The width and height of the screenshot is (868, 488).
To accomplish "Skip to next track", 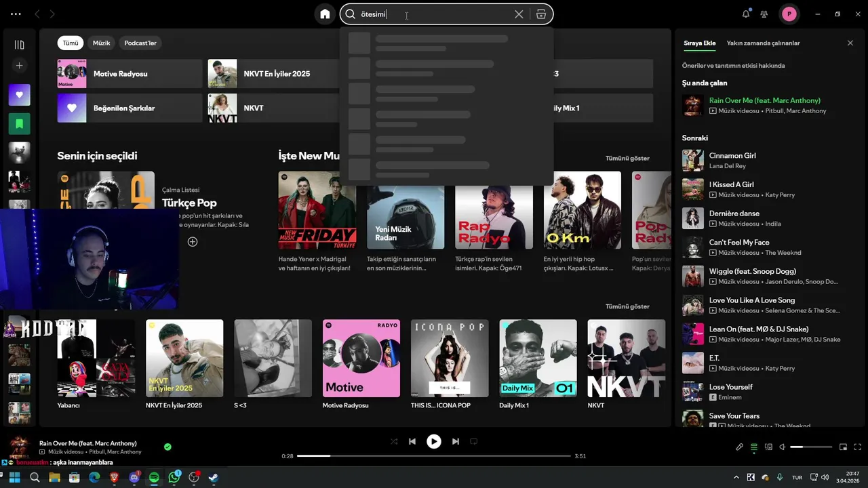I will (x=456, y=441).
